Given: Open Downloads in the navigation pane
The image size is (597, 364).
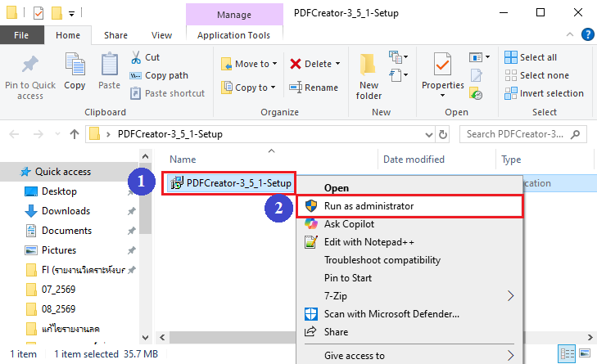Looking at the screenshot, I should coord(66,211).
